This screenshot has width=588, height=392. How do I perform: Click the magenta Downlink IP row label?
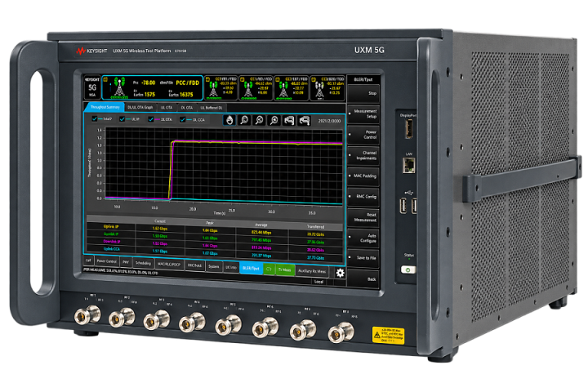pos(111,242)
